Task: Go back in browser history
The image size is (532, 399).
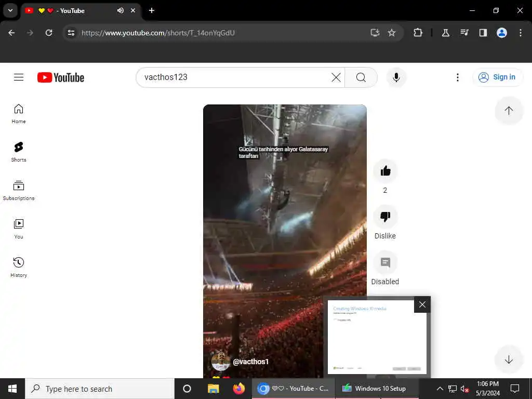Action: point(11,33)
